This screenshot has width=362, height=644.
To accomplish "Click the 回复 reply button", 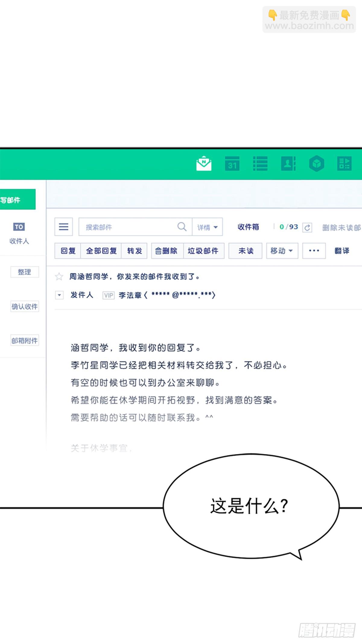I will [x=68, y=251].
